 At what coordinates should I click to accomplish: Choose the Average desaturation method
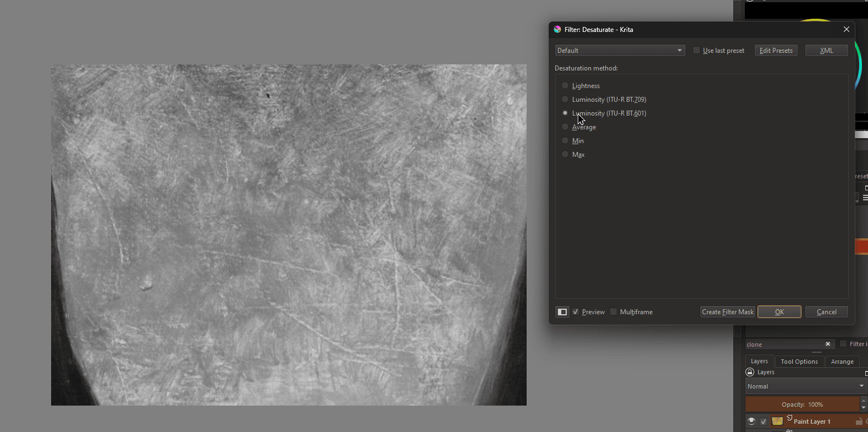(565, 127)
